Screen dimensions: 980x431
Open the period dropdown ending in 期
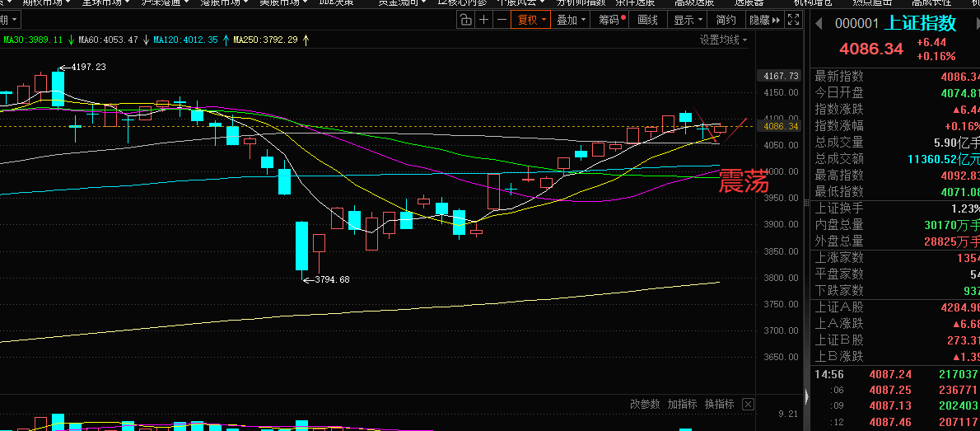(9, 21)
